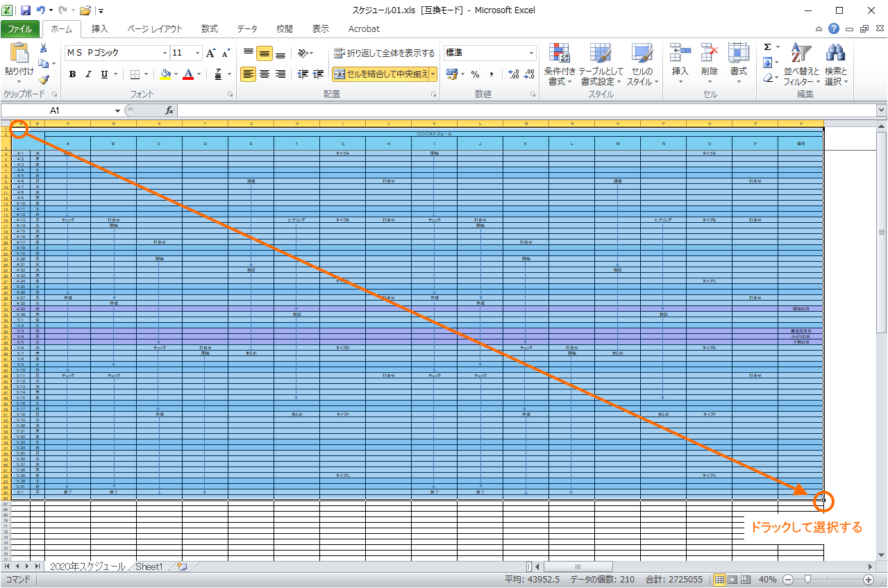Select the cut scissors icon
The width and height of the screenshot is (888, 588).
pyautogui.click(x=44, y=48)
